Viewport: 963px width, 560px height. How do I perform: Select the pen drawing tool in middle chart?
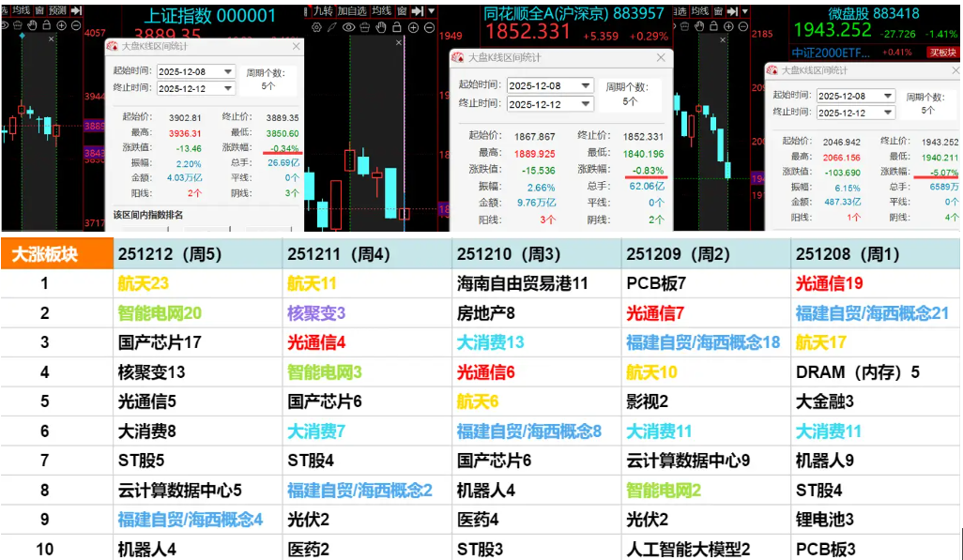pyautogui.click(x=330, y=27)
